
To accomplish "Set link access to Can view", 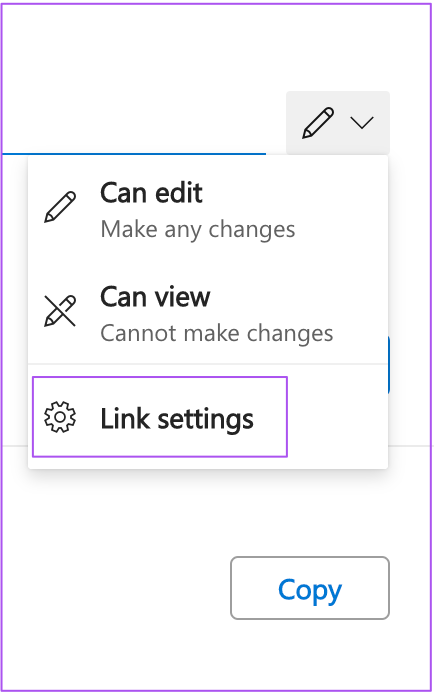I will [x=208, y=314].
